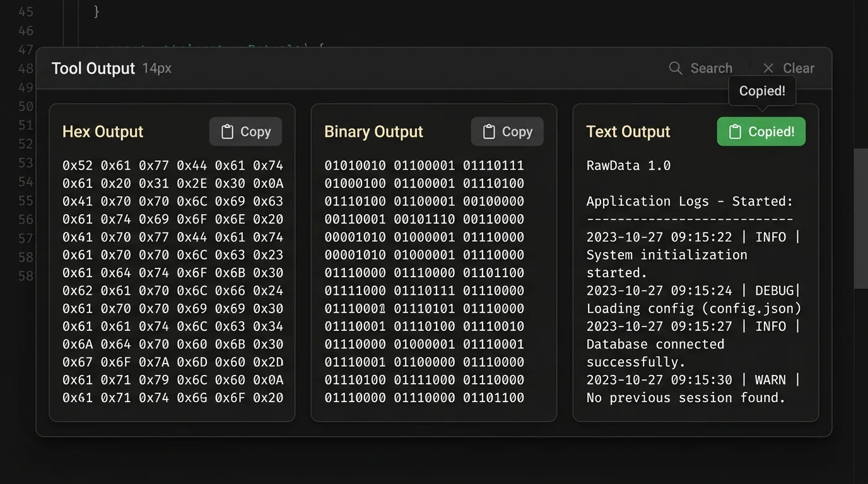Click the green clipboard icon in Text Output
Viewport: 868px width, 484px height.
734,131
